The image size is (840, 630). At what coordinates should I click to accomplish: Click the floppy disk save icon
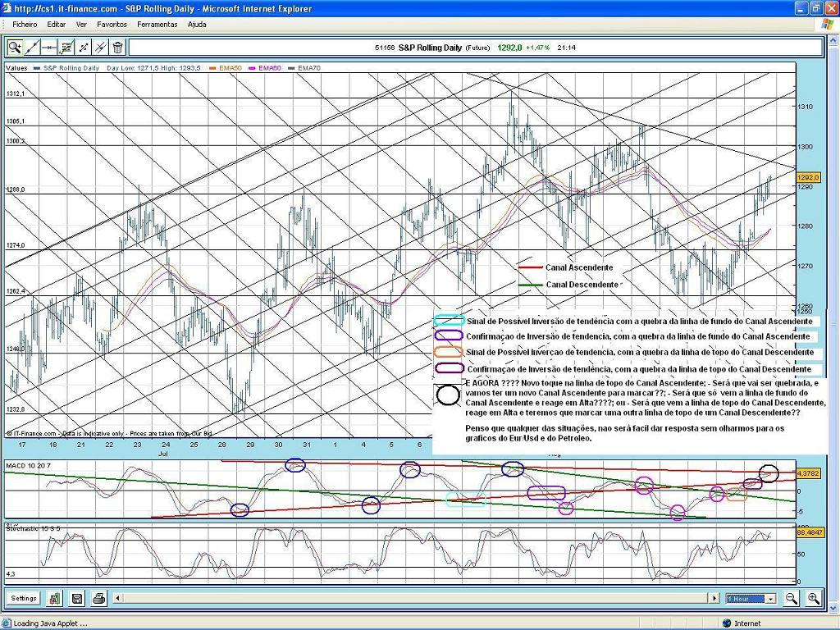pyautogui.click(x=76, y=598)
